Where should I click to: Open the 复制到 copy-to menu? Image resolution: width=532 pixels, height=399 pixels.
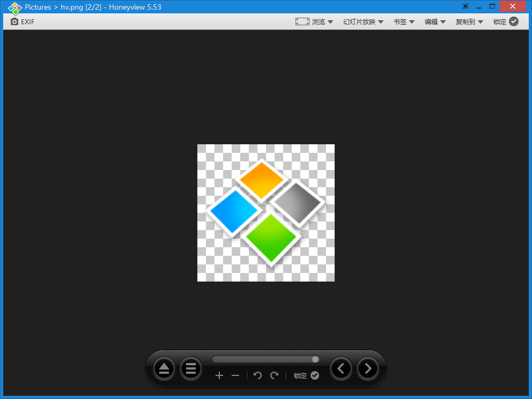[x=469, y=21]
